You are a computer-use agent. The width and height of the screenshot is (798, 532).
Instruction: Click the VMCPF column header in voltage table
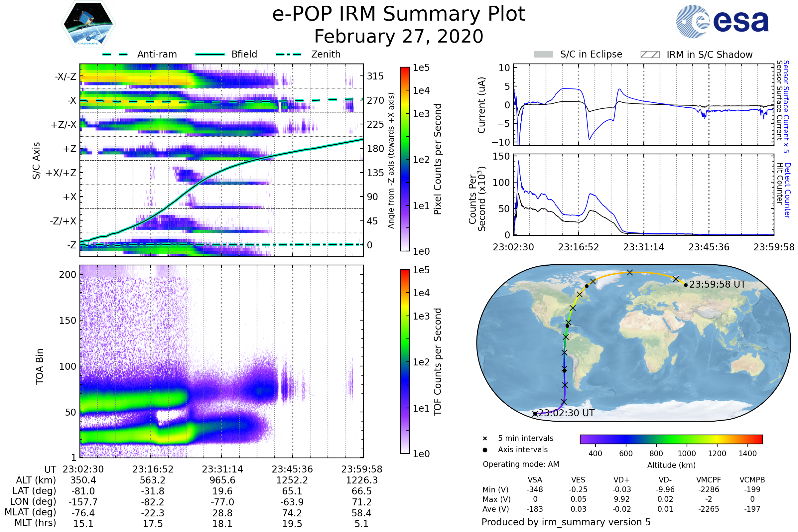tap(708, 480)
